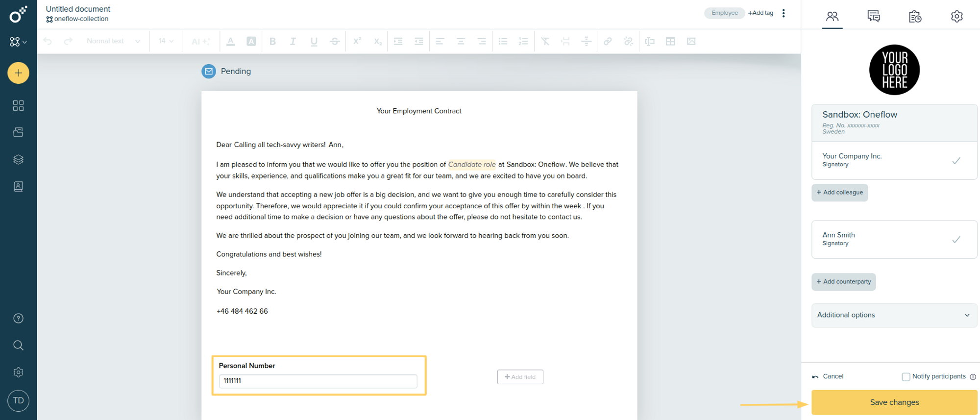980x420 pixels.
Task: Open the help question mark icon
Action: (18, 319)
